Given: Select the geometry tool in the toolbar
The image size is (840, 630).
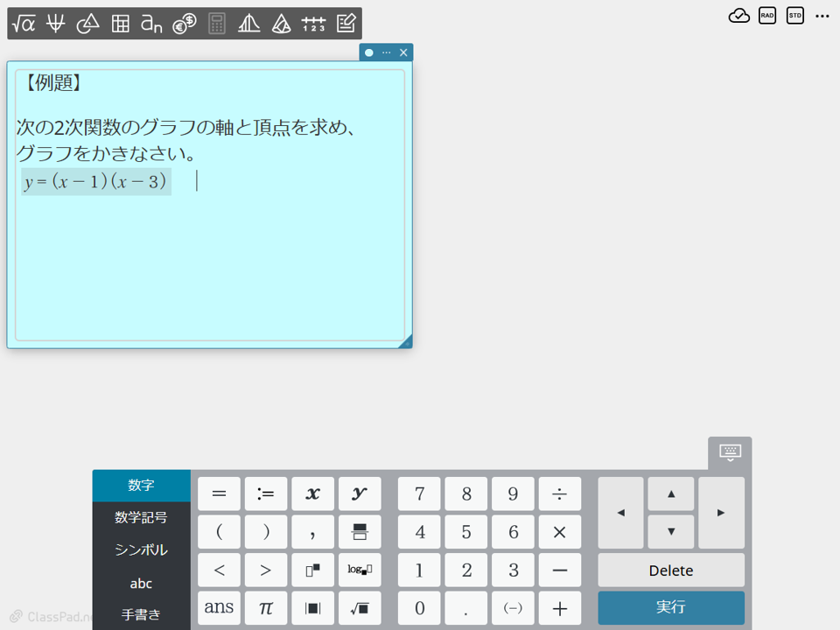Looking at the screenshot, I should click(x=87, y=24).
